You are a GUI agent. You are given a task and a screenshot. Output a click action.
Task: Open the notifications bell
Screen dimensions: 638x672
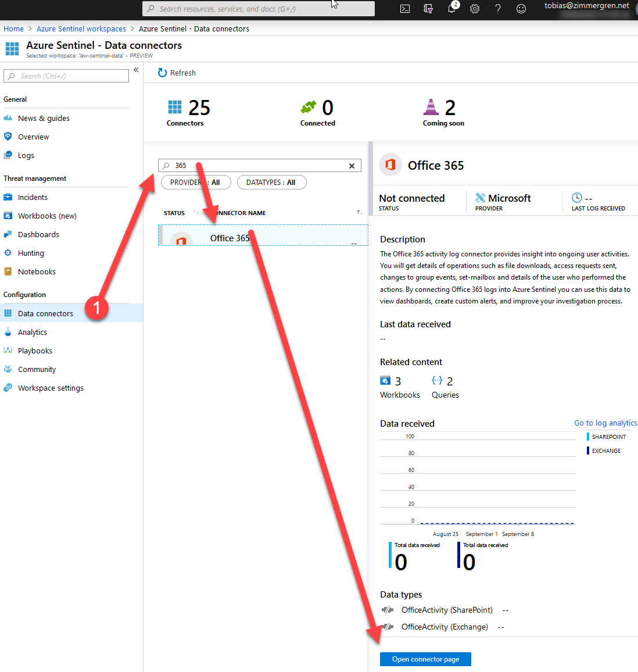[451, 9]
